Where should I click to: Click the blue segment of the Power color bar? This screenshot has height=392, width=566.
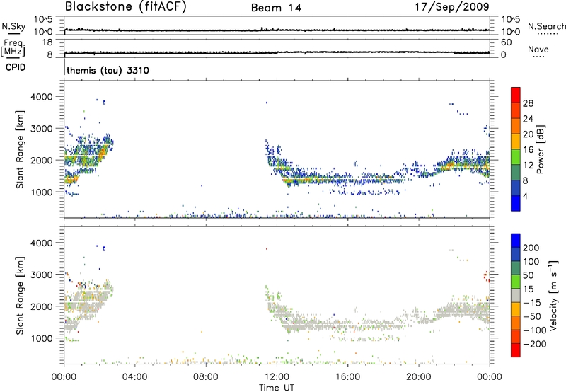[x=516, y=203]
